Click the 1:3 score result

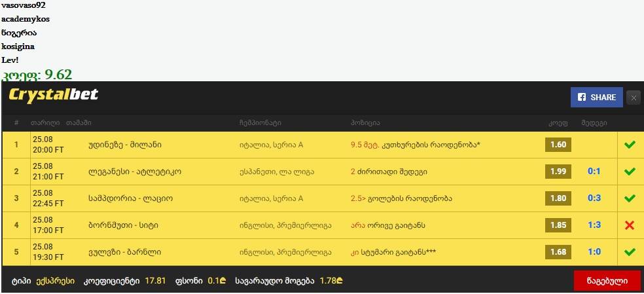click(594, 225)
